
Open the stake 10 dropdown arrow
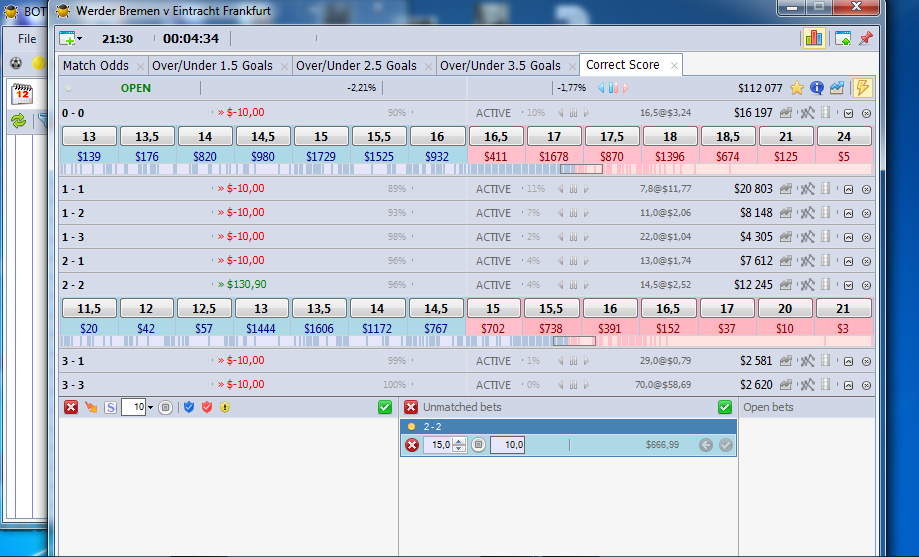coord(150,407)
